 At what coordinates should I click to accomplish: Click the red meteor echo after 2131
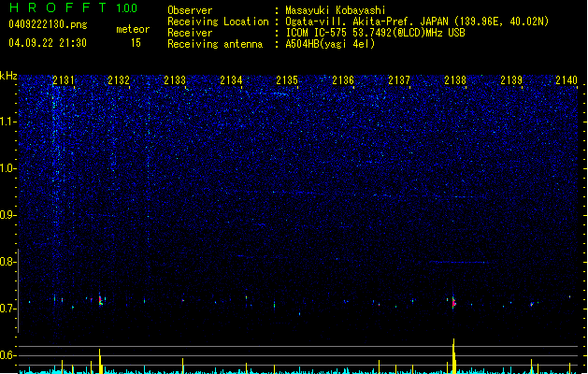(x=101, y=300)
